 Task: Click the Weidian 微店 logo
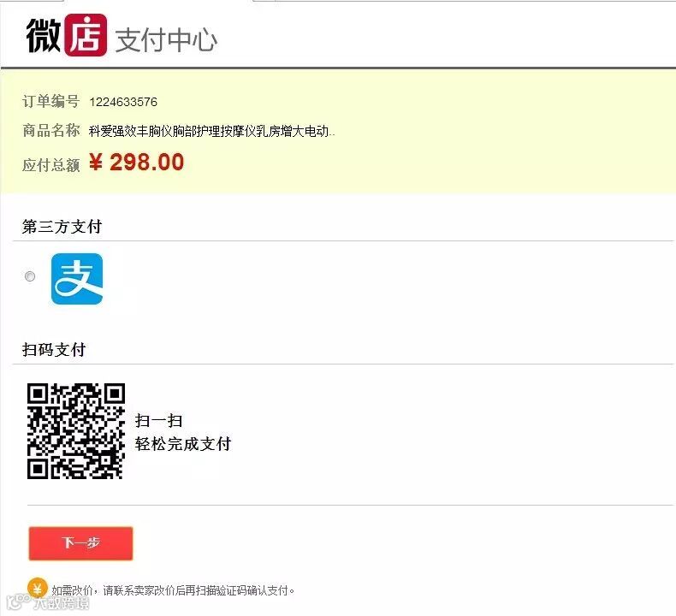pos(67,35)
